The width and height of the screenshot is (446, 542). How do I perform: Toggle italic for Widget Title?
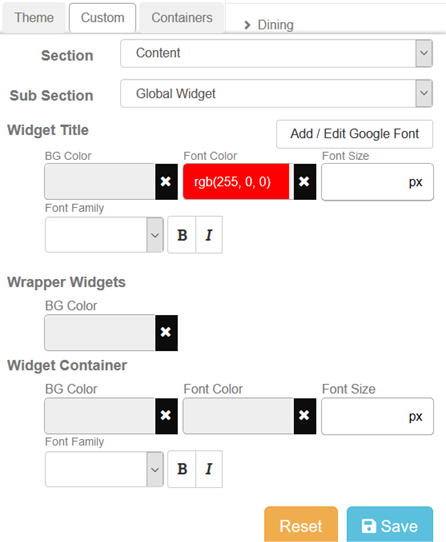209,235
